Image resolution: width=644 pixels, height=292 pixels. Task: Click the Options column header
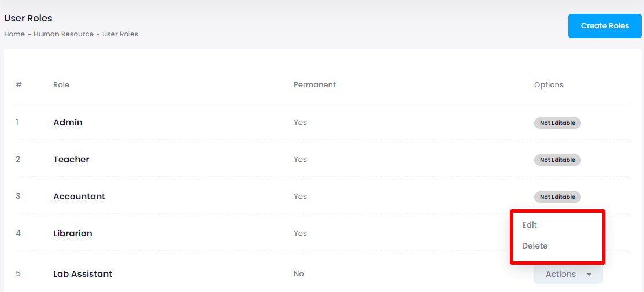[x=549, y=84]
